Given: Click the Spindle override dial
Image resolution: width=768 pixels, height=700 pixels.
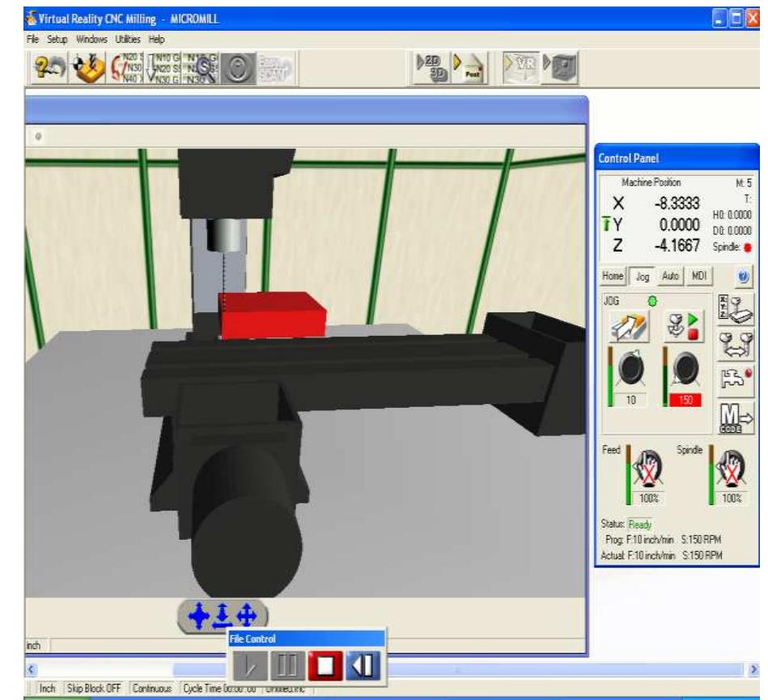Looking at the screenshot, I should pos(732,469).
